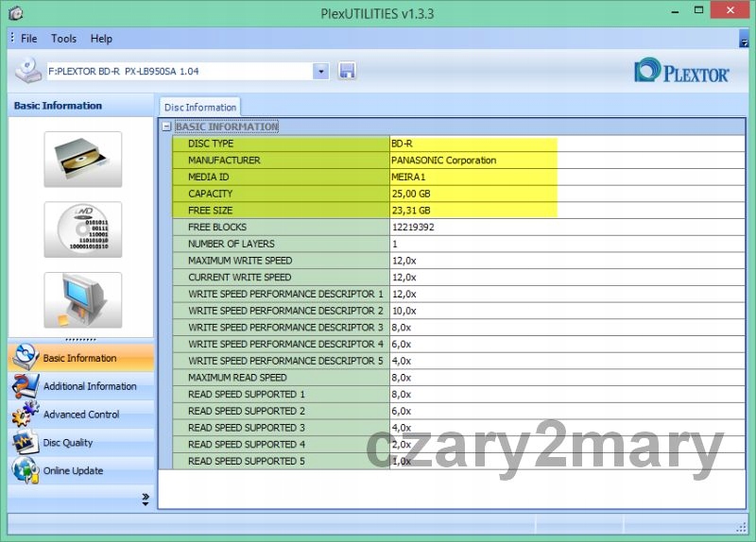The image size is (756, 542).
Task: Click the 10,0x write speed value
Action: pos(404,311)
